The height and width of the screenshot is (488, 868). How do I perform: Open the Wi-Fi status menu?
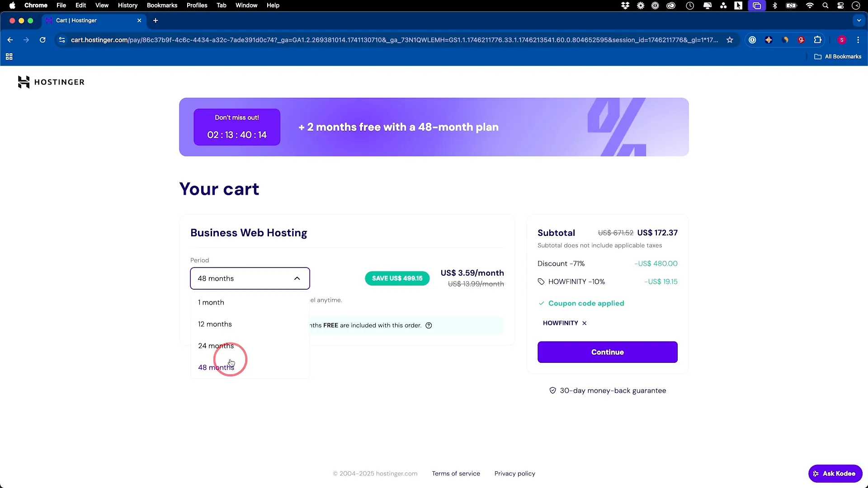tap(810, 5)
